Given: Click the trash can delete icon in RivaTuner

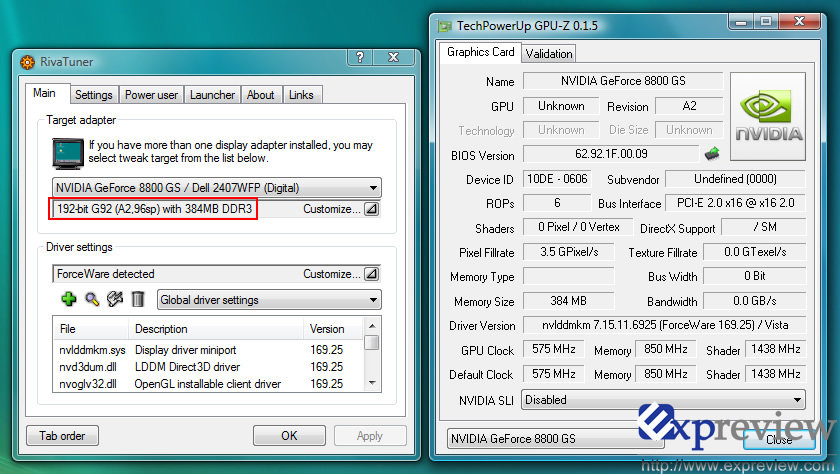Looking at the screenshot, I should [138, 299].
